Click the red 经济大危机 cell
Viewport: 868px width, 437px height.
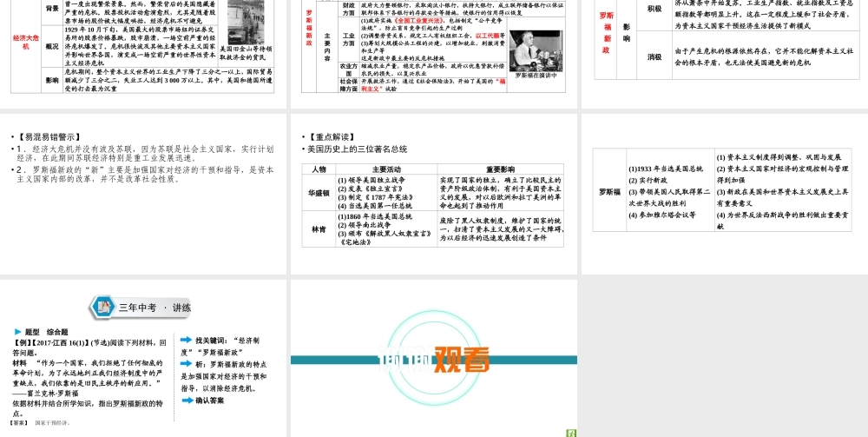click(26, 42)
